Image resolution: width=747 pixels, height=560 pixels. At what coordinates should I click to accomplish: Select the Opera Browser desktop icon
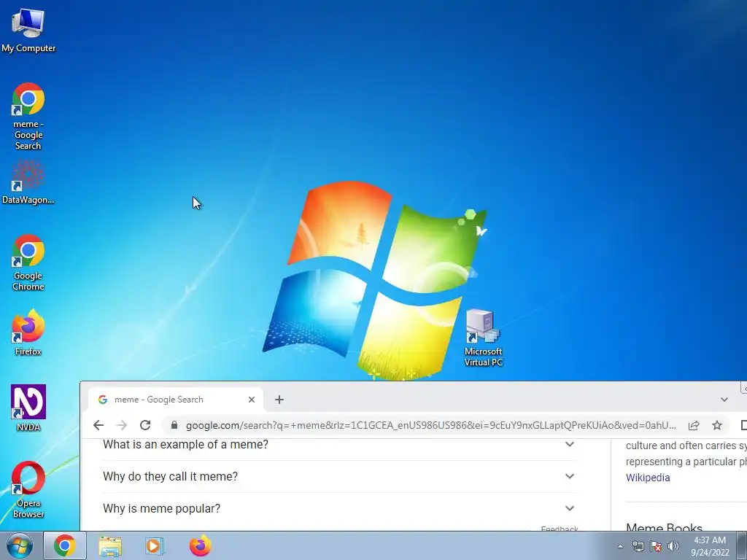[28, 489]
